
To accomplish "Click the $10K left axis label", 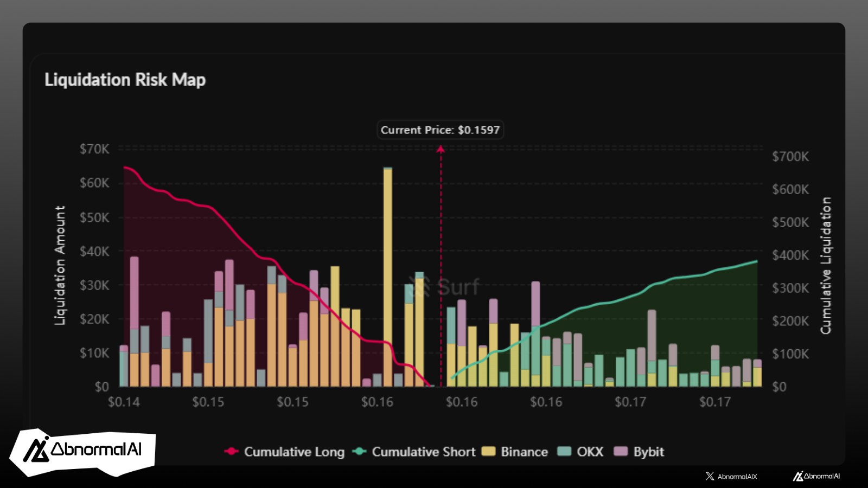I will pos(94,353).
